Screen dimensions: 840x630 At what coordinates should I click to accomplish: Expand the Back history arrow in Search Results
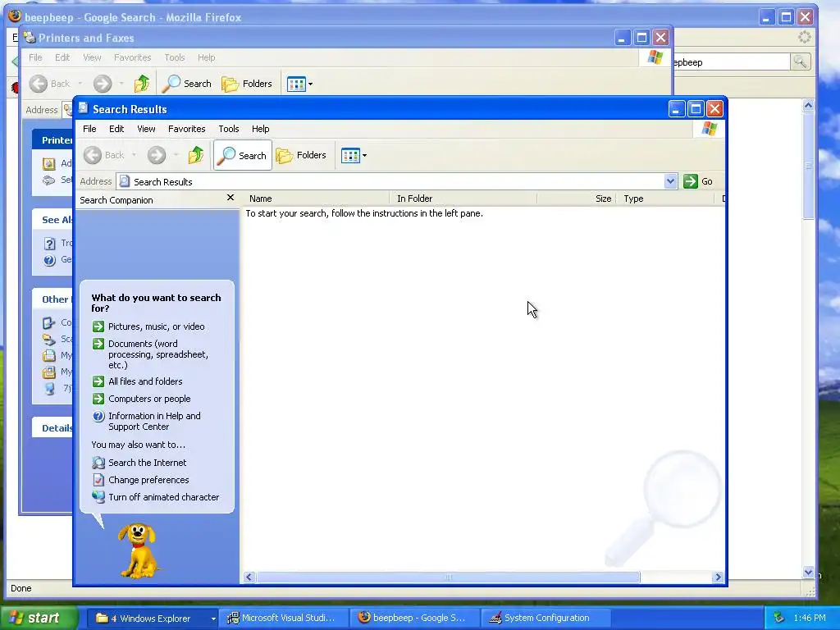pos(134,155)
